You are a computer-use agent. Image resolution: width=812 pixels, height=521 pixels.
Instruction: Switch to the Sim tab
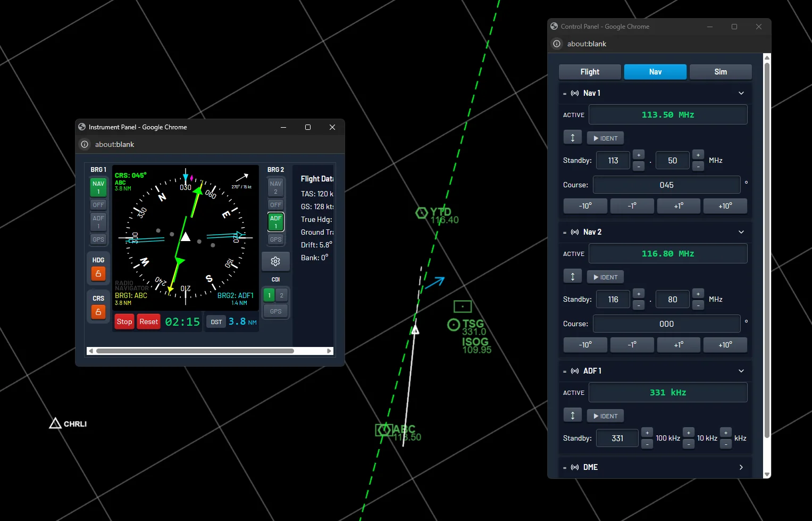[x=721, y=72]
